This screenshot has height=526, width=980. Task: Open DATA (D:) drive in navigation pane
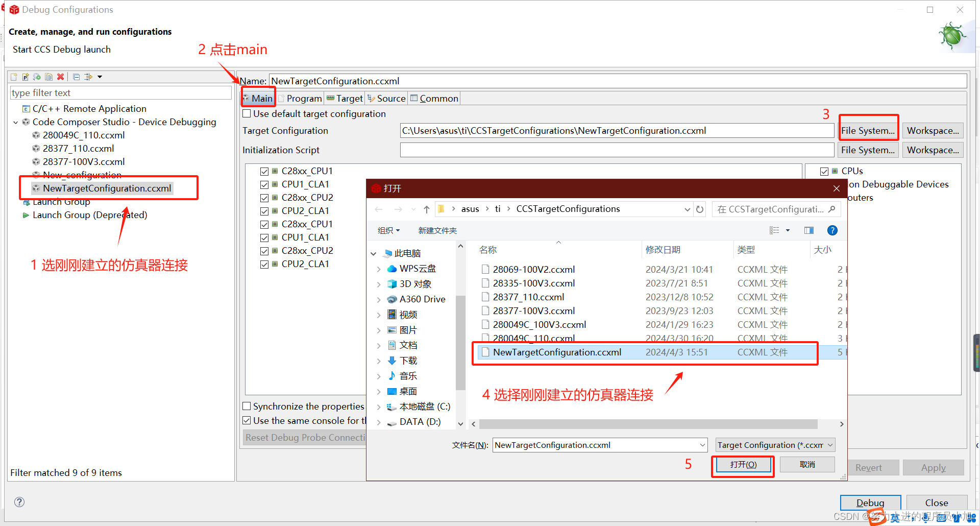click(x=420, y=422)
